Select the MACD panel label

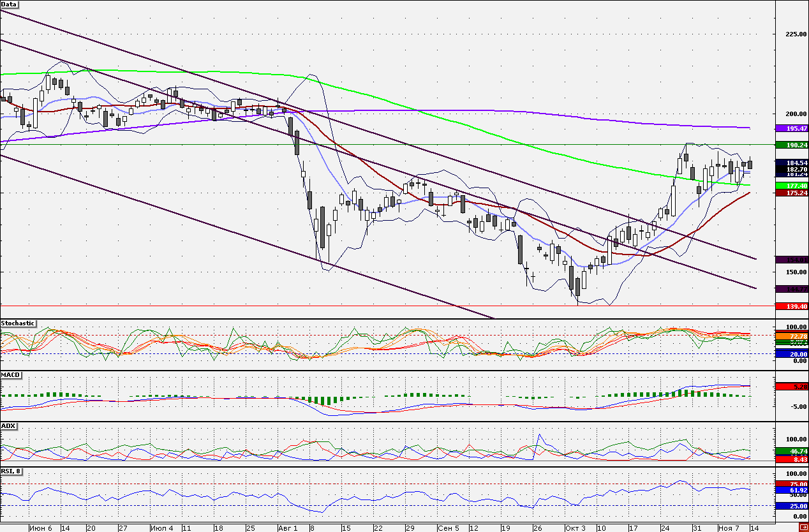point(10,374)
